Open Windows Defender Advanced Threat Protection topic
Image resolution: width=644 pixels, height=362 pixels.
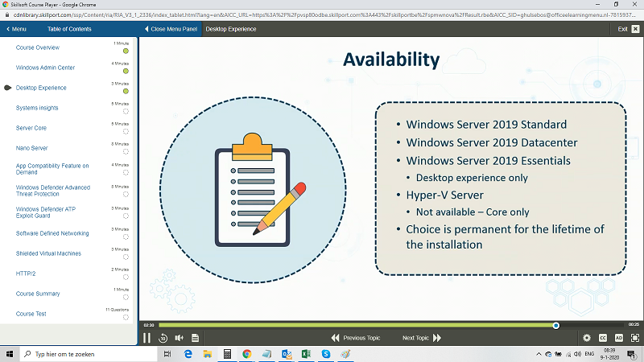pos(53,191)
